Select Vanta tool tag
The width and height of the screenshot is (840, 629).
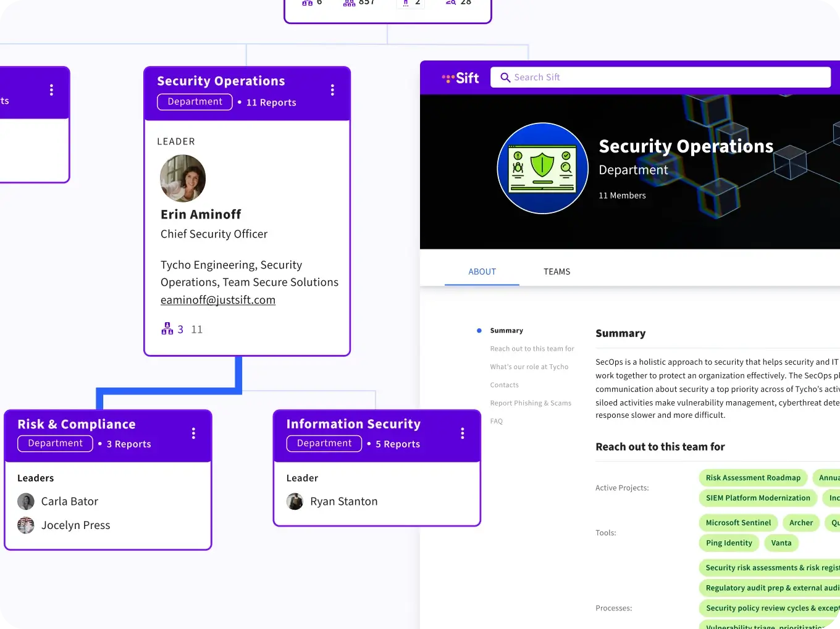point(781,543)
